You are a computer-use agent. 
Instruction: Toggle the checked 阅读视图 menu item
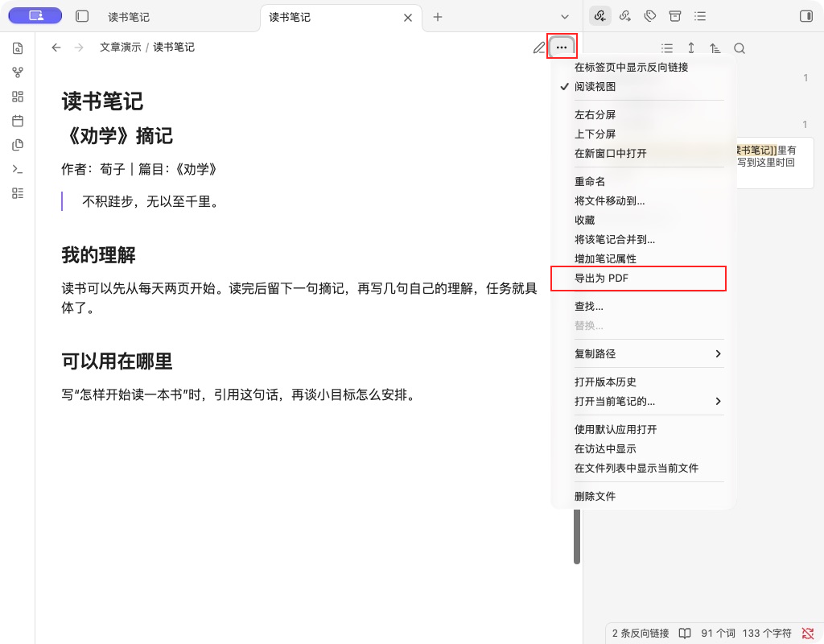(x=638, y=87)
